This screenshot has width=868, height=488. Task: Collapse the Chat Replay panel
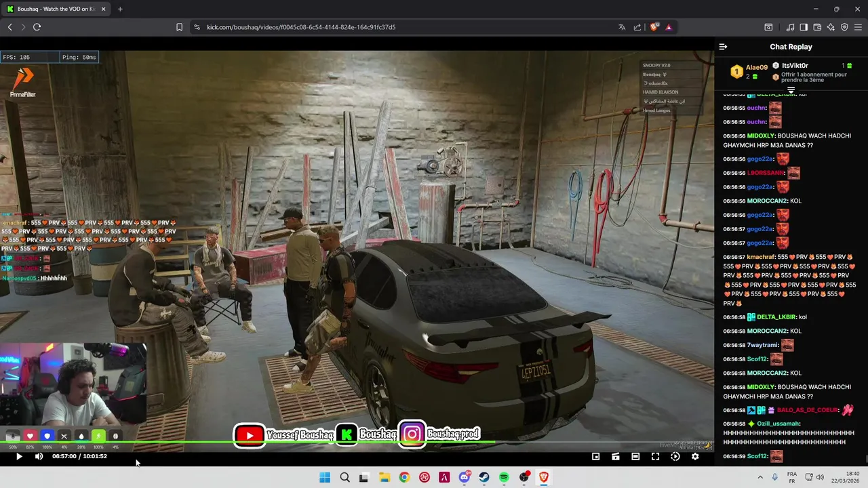(723, 47)
